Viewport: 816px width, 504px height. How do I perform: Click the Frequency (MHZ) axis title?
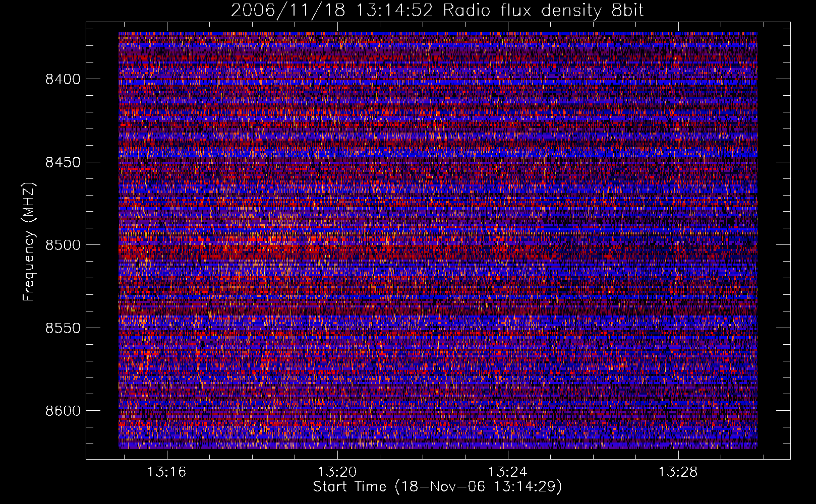29,241
